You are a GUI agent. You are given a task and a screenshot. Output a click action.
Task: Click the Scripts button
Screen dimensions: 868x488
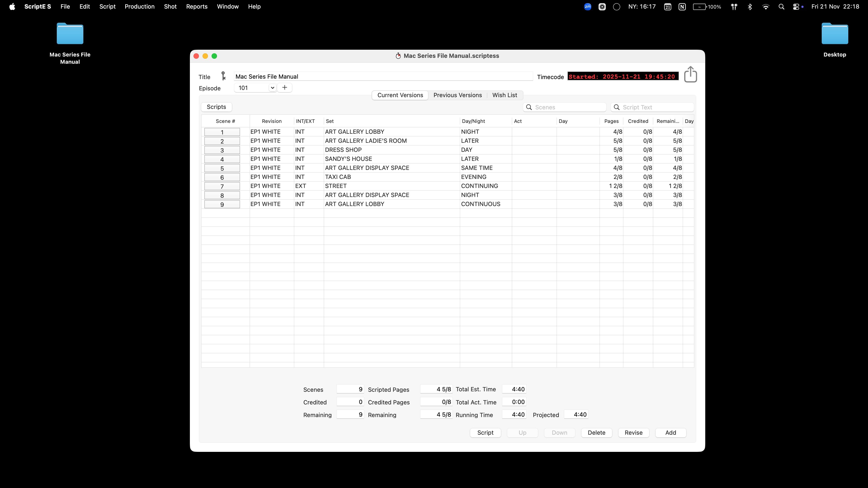216,107
